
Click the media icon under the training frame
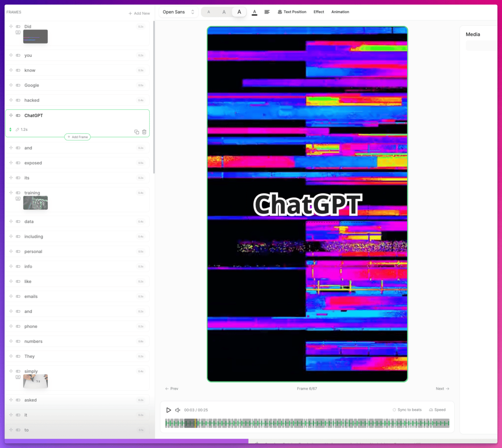click(x=18, y=198)
